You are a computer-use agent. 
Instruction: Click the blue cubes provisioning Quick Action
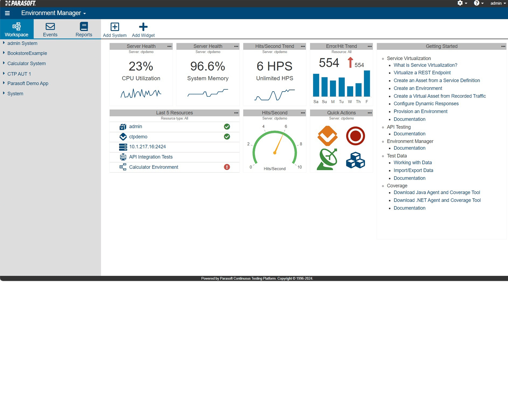tap(356, 160)
